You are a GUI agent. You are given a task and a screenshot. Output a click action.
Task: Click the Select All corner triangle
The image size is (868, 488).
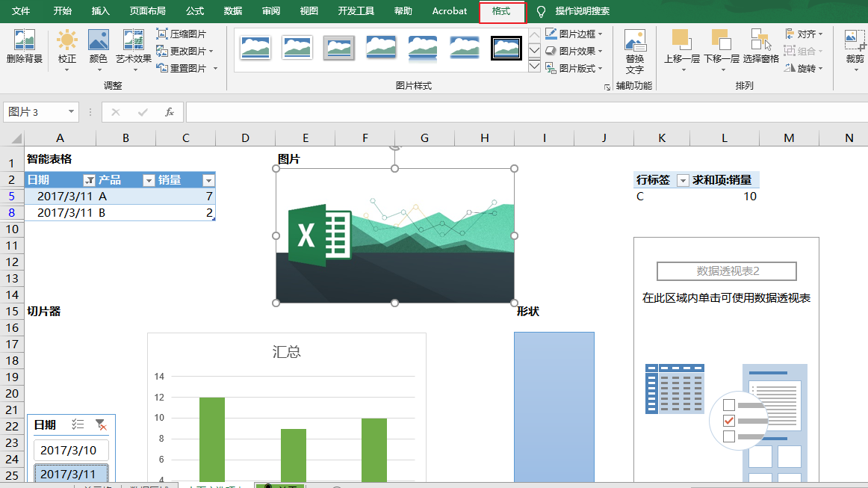pos(16,138)
